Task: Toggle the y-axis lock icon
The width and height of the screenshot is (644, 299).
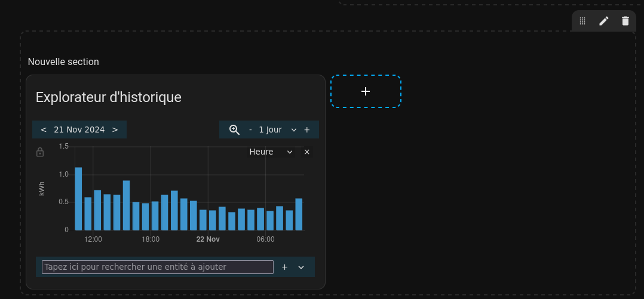Action: pos(40,152)
